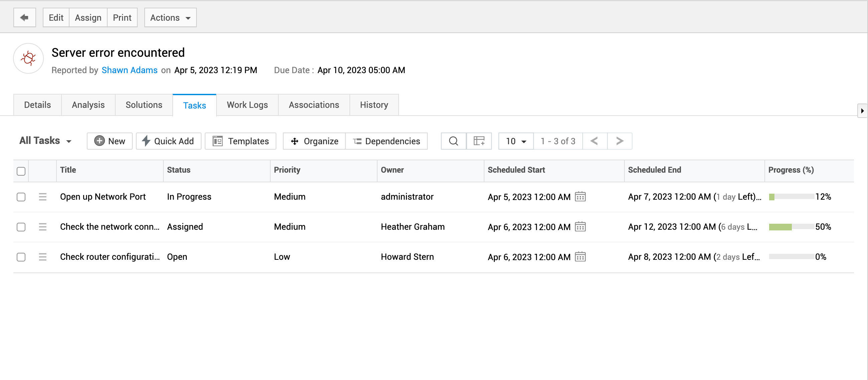The image size is (868, 380).
Task: Click calendar icon for Open up Network Port
Action: tap(580, 196)
